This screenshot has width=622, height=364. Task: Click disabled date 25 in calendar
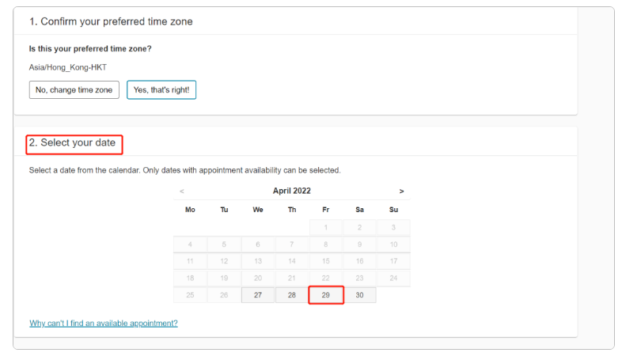(x=190, y=295)
